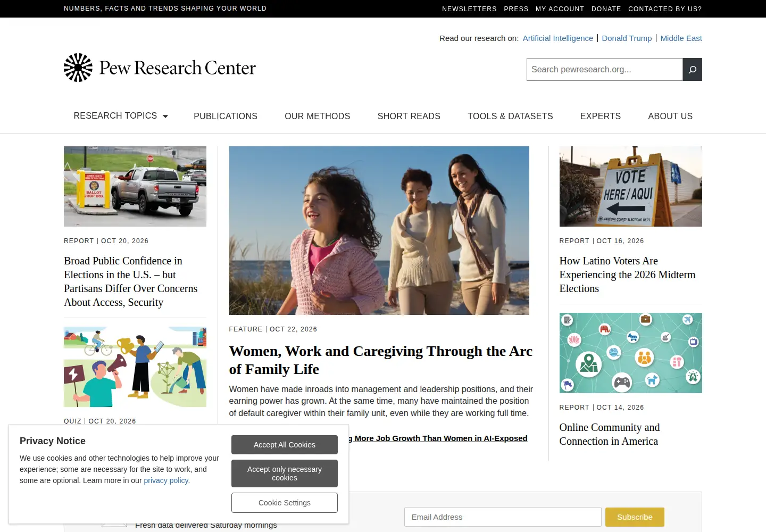The image size is (766, 532).
Task: Open the privacy policy link
Action: click(x=166, y=480)
